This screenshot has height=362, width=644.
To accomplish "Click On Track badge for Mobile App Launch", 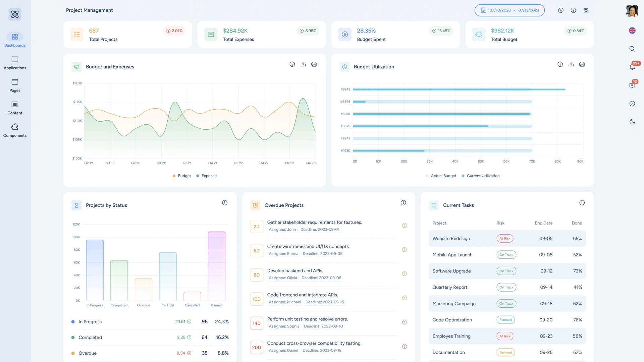I will point(506,255).
